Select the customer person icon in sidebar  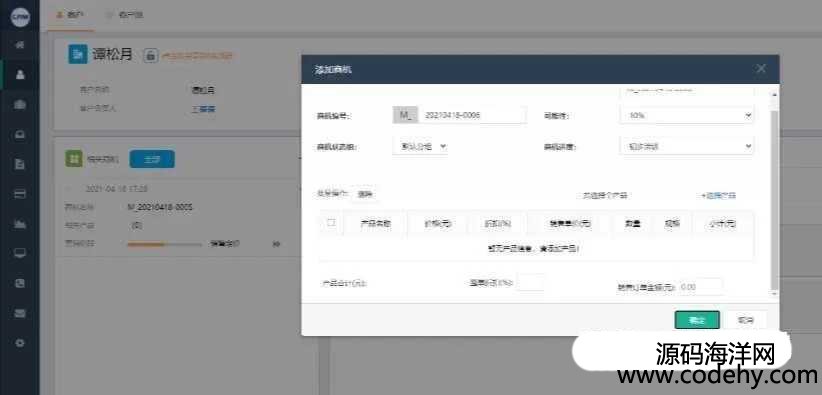[x=20, y=74]
